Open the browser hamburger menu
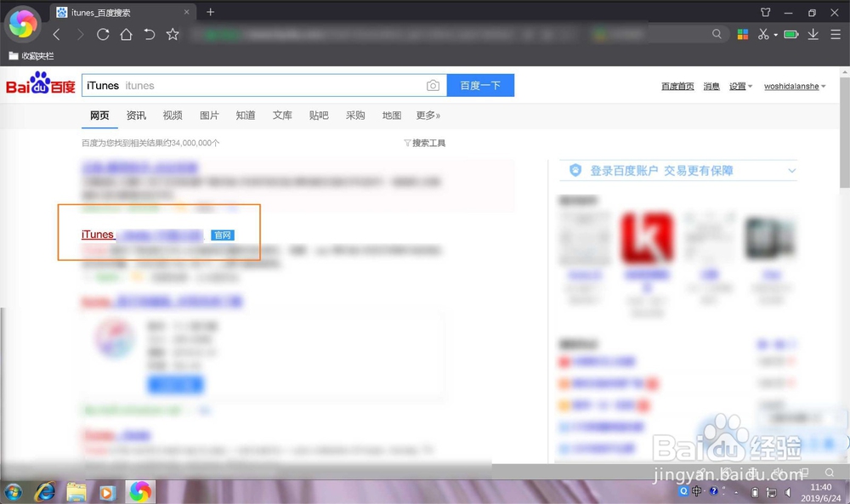850x504 pixels. (836, 35)
